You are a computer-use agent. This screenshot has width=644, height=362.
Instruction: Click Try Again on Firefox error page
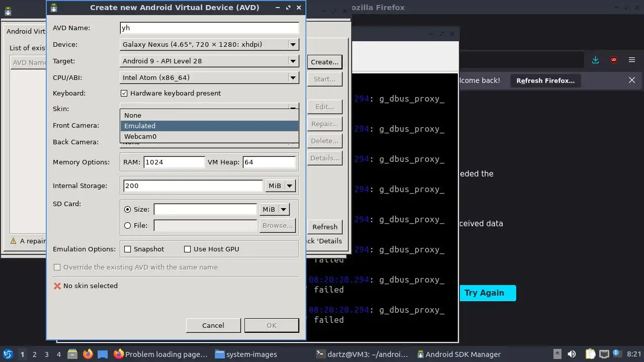click(x=485, y=293)
